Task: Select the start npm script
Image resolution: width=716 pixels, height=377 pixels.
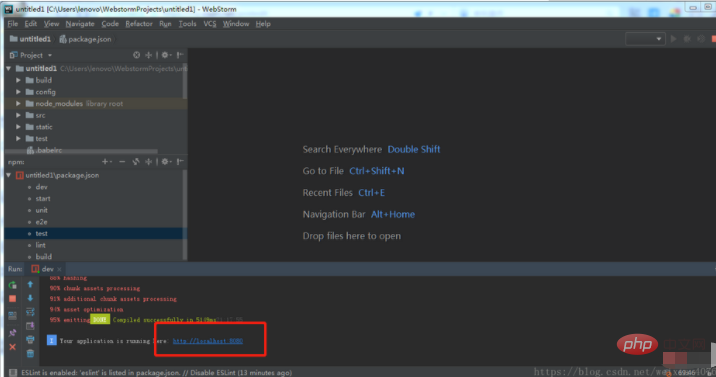Action: 43,199
